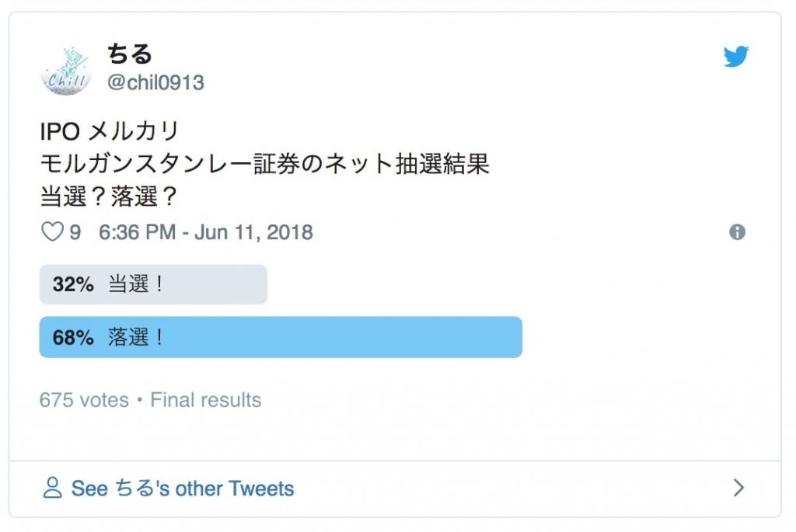Click the like count 9
The image size is (796, 532).
[x=75, y=233]
